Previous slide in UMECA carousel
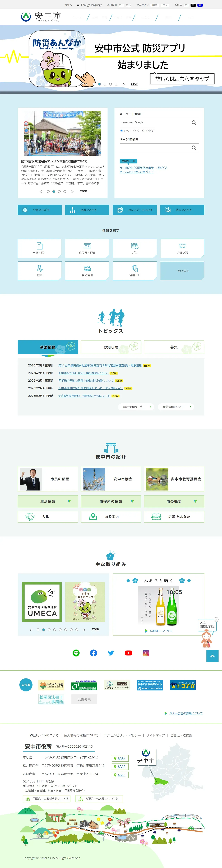222x868 pixels. (x=30, y=630)
